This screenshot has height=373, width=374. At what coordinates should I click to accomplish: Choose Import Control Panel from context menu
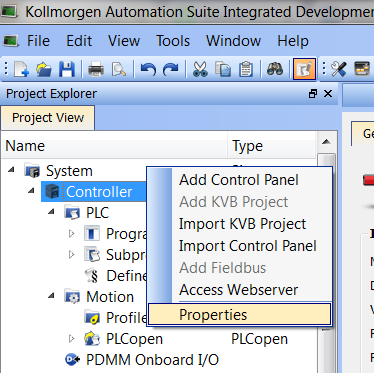[239, 246]
